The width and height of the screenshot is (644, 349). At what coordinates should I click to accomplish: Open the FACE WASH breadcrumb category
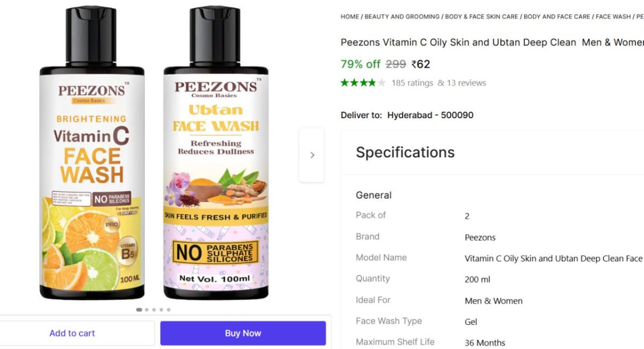point(613,17)
